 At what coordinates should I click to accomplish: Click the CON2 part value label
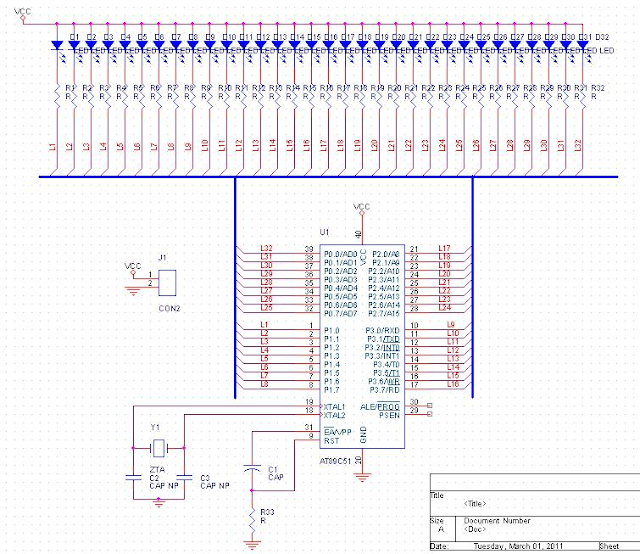tap(169, 309)
